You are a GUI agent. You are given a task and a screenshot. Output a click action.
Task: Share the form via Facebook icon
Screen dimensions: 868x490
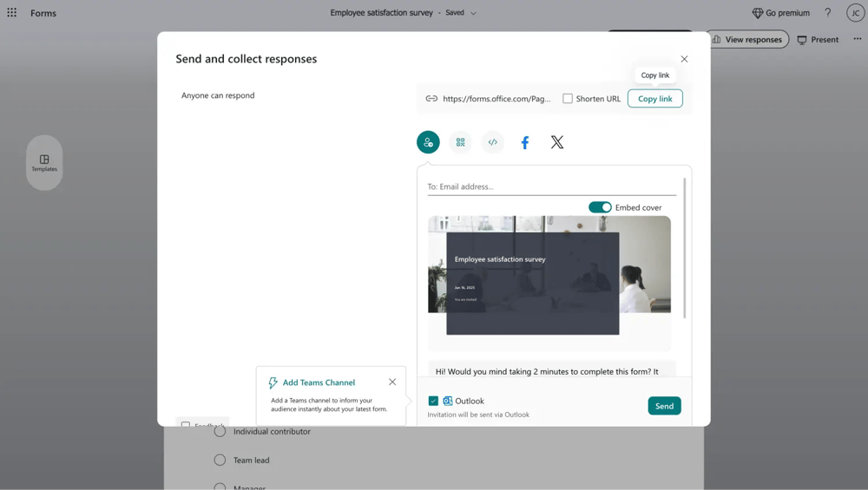525,142
